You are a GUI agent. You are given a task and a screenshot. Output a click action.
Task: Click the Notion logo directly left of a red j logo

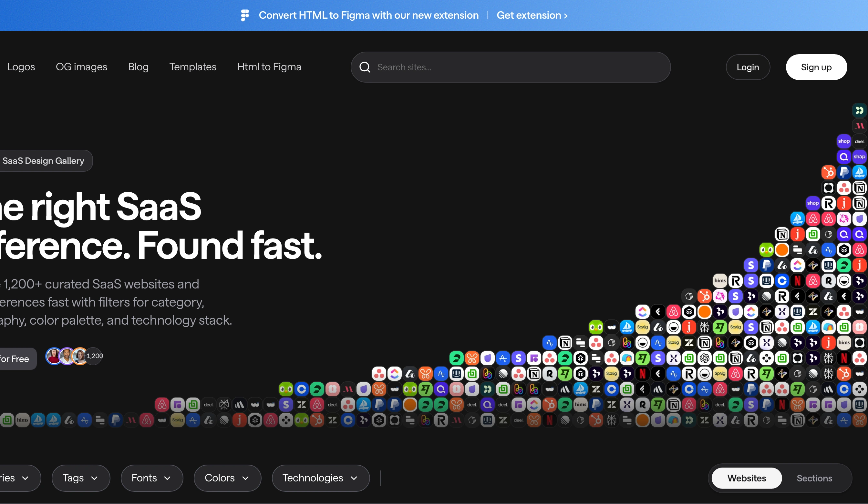point(782,234)
